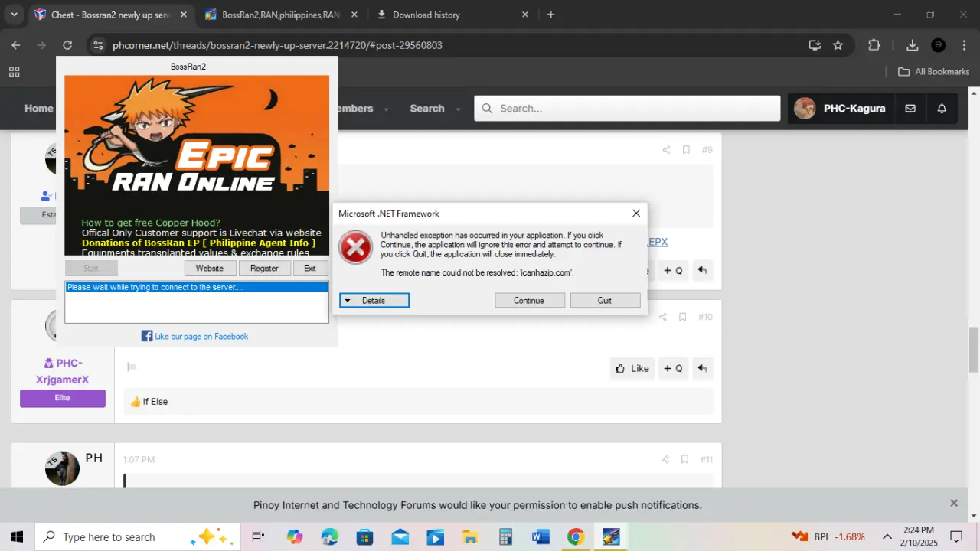Share post #10
The height and width of the screenshot is (551, 980).
663,317
